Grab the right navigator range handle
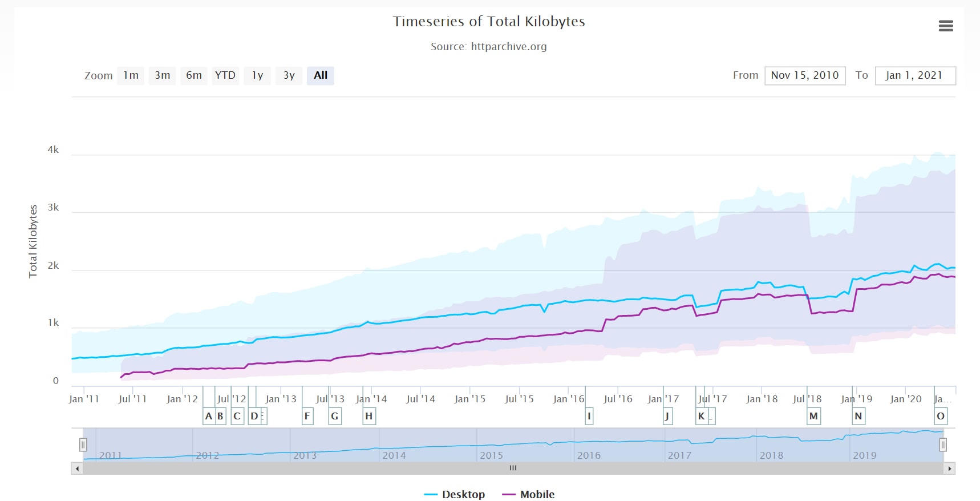 tap(943, 445)
